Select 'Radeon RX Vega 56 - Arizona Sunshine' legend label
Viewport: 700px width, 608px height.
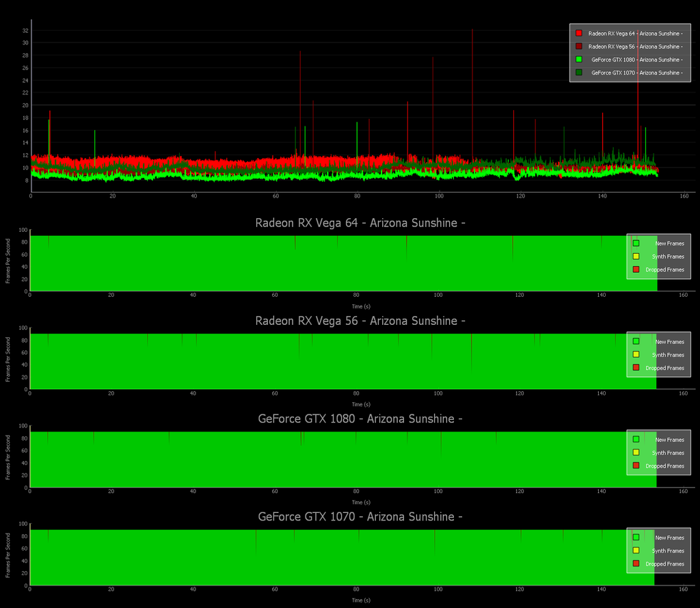coord(635,47)
